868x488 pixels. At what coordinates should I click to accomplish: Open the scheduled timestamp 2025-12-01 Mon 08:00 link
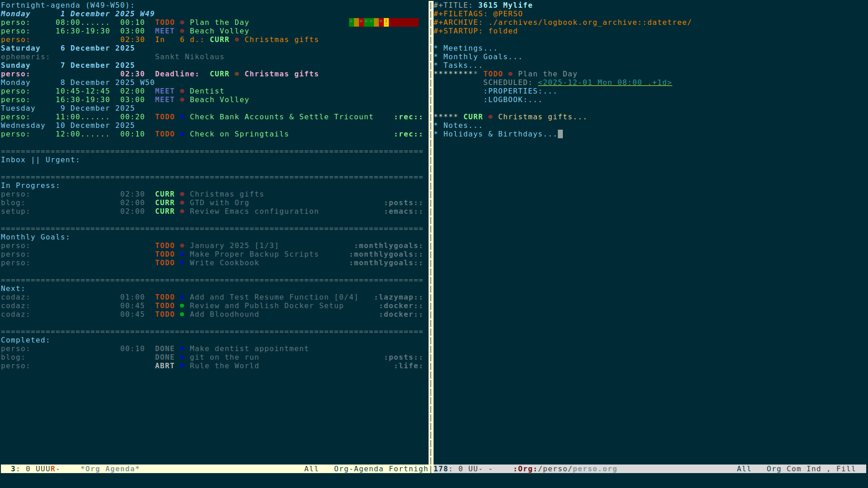[604, 83]
